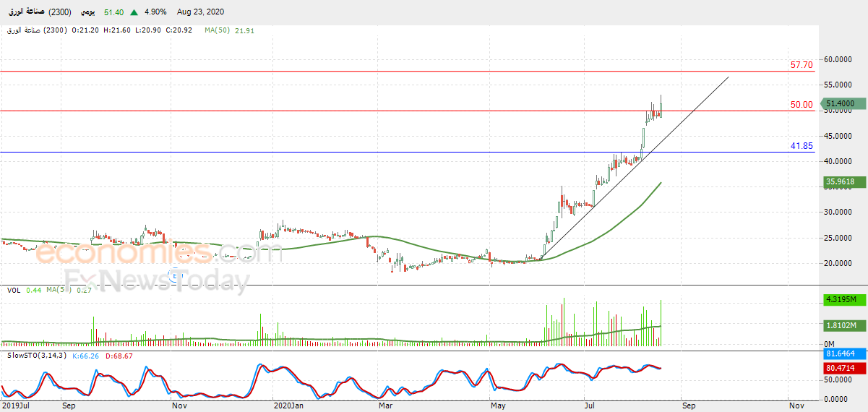Click the red 50.00 level label
Screen dimensions: 868x412
(802, 105)
